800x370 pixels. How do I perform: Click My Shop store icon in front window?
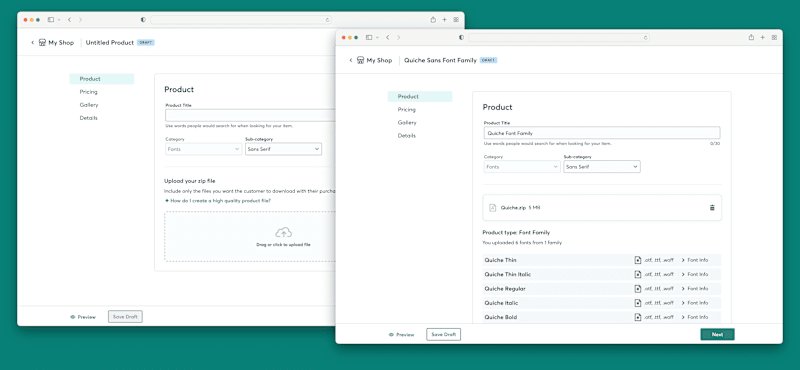(x=361, y=60)
